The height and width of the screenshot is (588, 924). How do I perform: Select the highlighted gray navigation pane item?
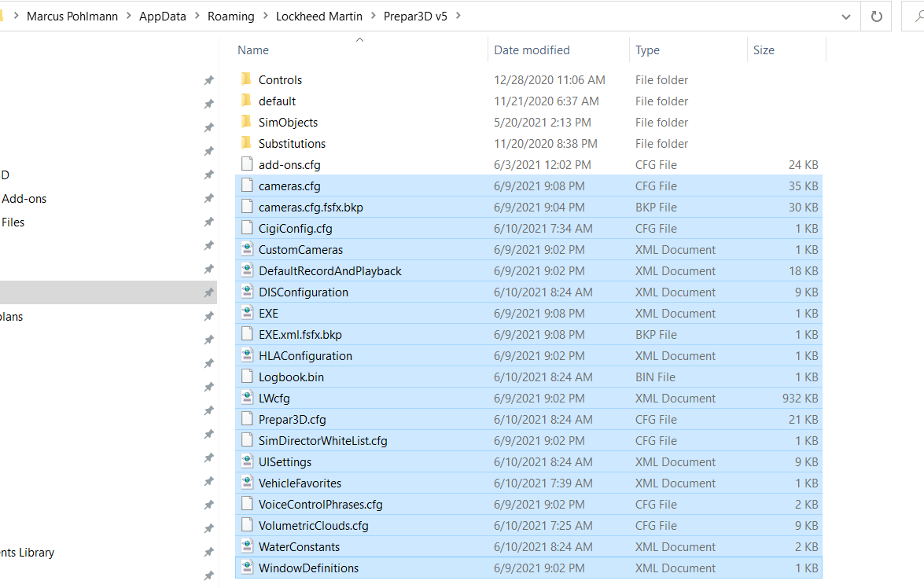click(108, 292)
